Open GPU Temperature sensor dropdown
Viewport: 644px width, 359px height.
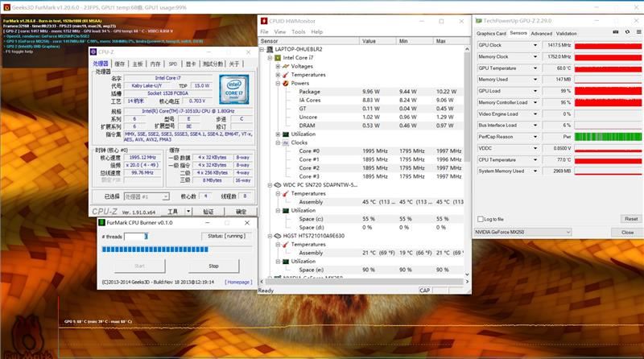click(535, 68)
